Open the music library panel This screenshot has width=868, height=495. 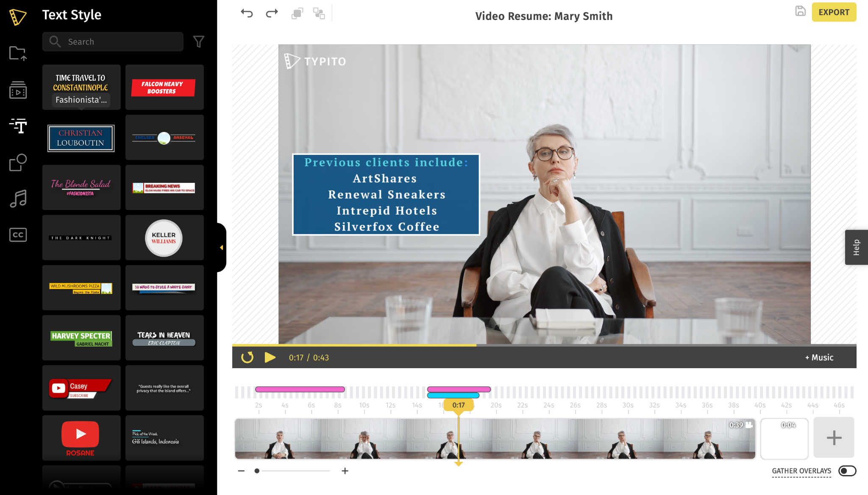18,199
